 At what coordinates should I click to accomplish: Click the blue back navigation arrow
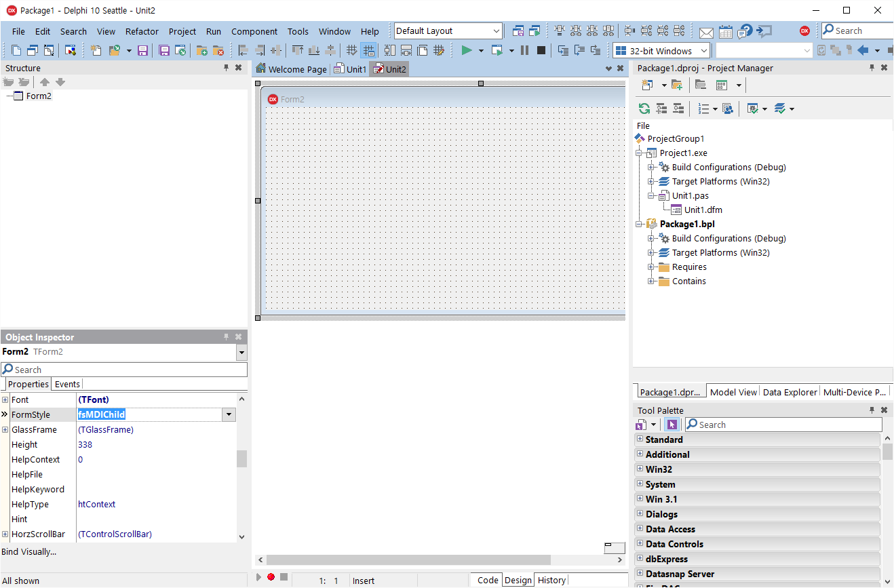(x=863, y=50)
